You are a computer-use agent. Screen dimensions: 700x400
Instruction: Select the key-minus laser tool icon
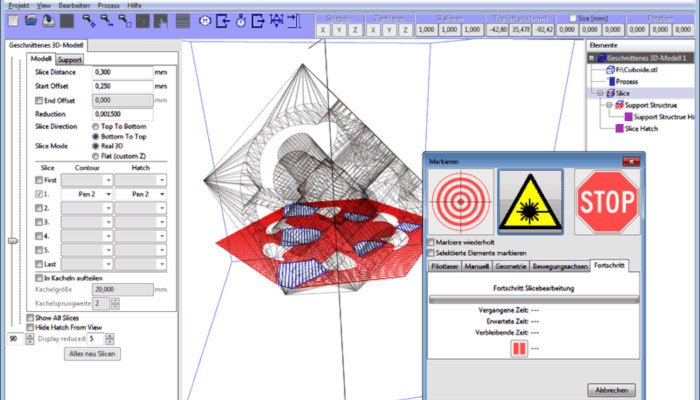(x=107, y=21)
